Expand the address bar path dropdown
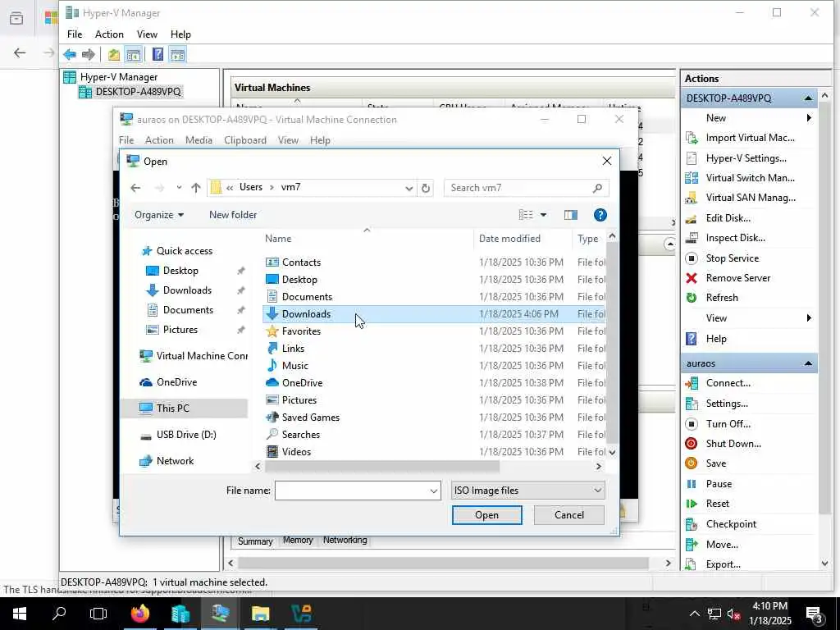This screenshot has width=840, height=630. [x=409, y=188]
